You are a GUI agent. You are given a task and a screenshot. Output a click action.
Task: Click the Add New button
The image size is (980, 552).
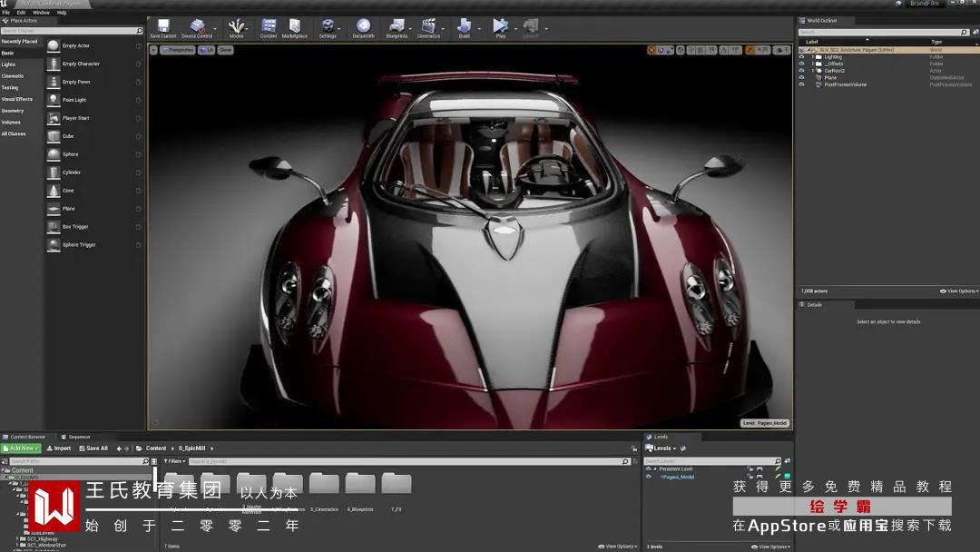point(21,448)
